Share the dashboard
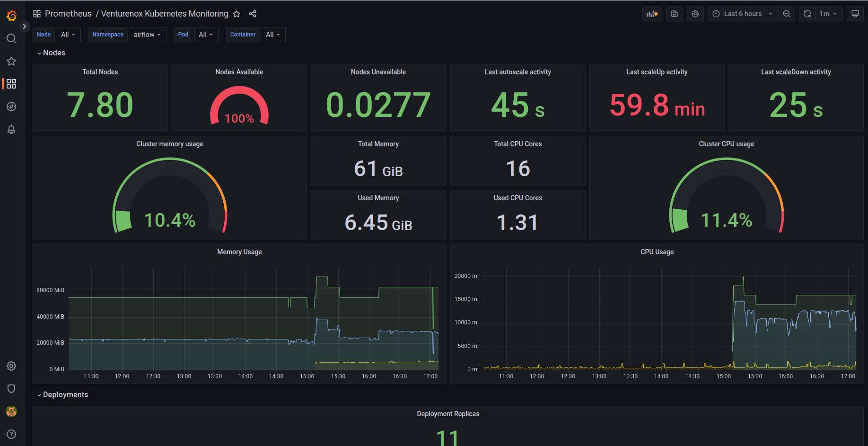The width and height of the screenshot is (868, 446). (253, 14)
